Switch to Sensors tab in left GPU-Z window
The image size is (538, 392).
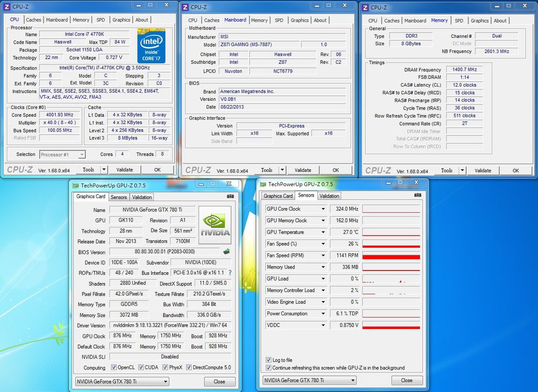coord(119,197)
